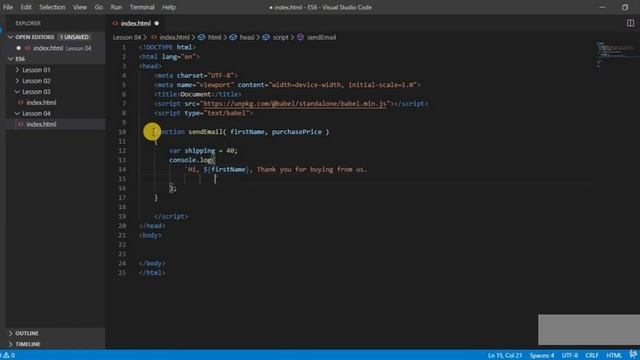640x360 pixels.
Task: Click the shipping variable on line 12
Action: coord(200,151)
